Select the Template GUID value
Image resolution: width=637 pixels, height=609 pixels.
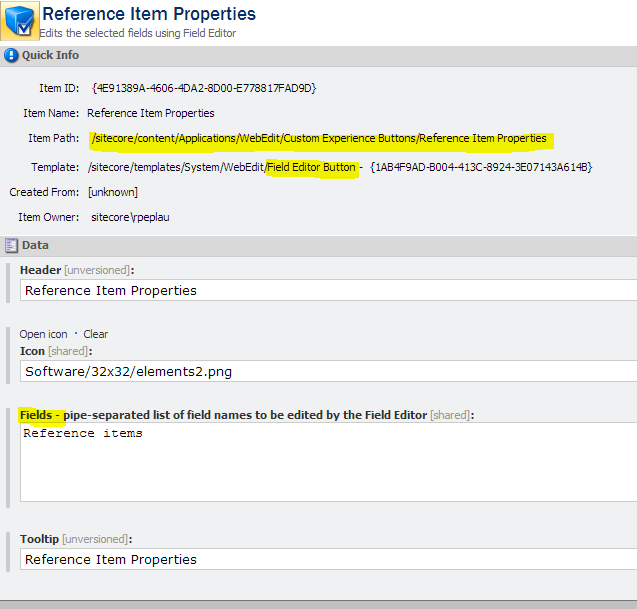click(x=481, y=167)
